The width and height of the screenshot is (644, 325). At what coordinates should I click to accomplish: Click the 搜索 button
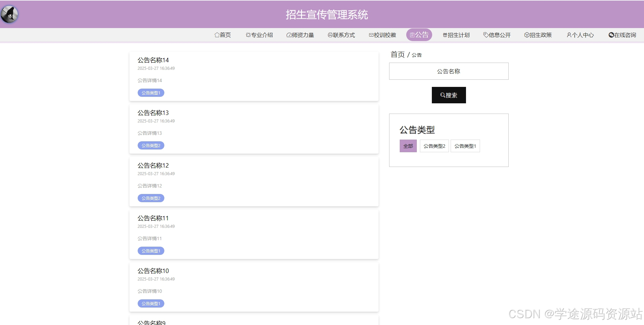449,95
